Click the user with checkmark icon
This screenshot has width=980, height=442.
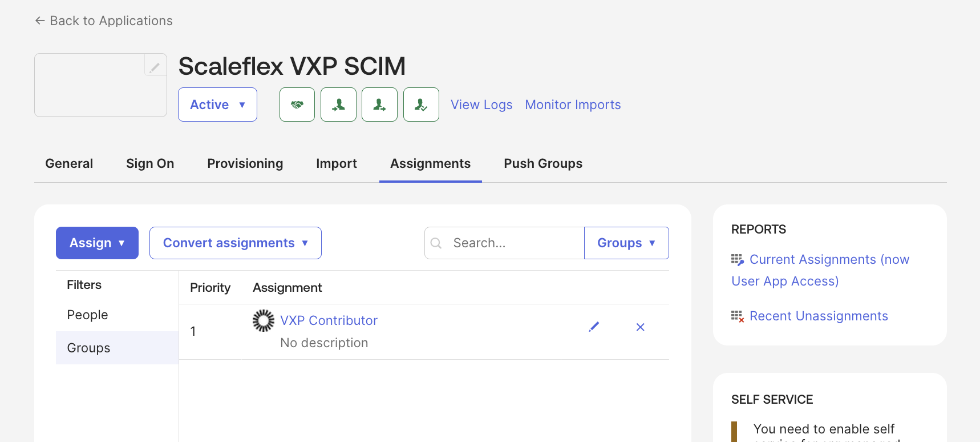(421, 105)
